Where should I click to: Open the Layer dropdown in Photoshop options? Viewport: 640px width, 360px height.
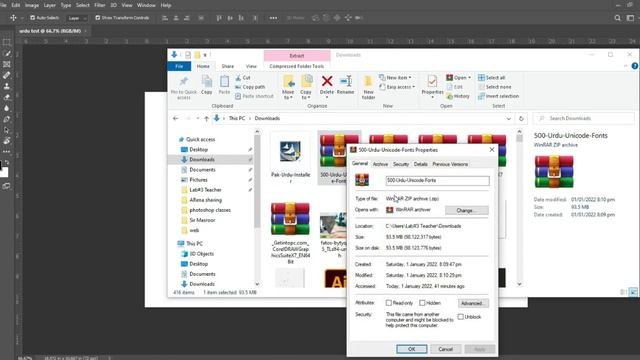(x=76, y=18)
